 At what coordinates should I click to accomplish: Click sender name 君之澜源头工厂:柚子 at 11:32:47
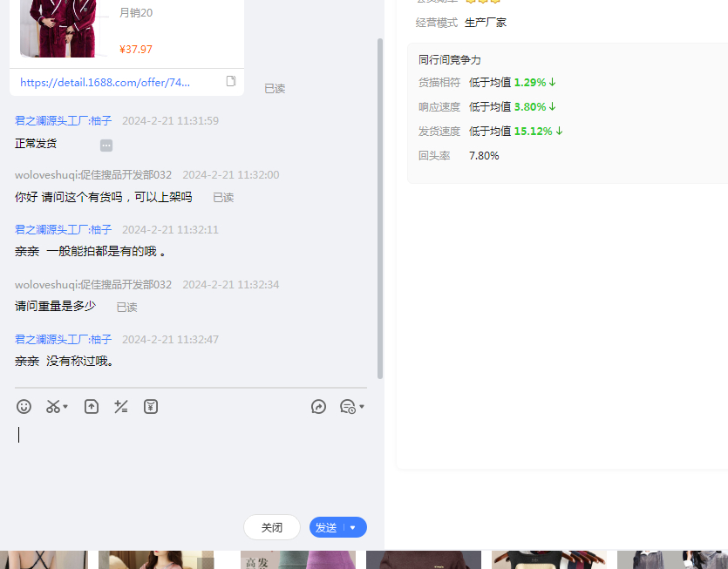coord(63,339)
